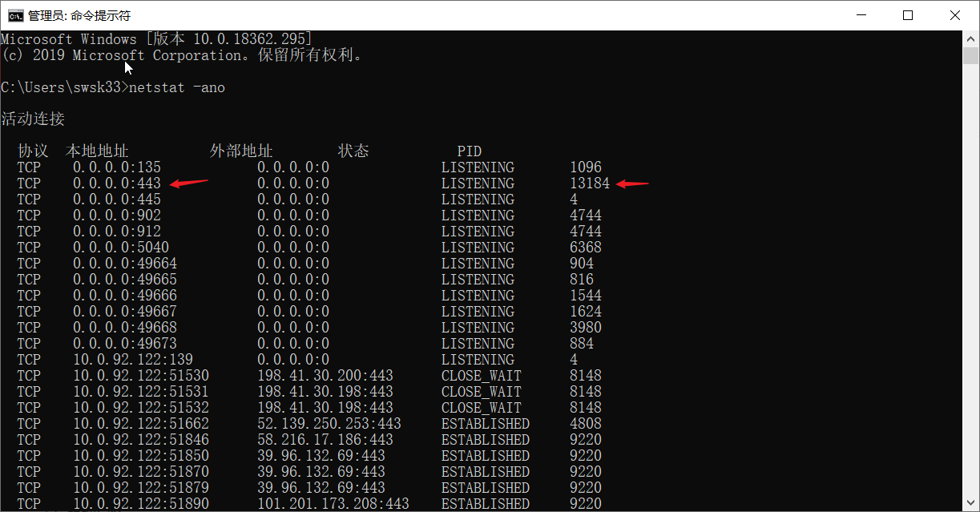
Task: Minimize the Command Prompt window
Action: (861, 15)
